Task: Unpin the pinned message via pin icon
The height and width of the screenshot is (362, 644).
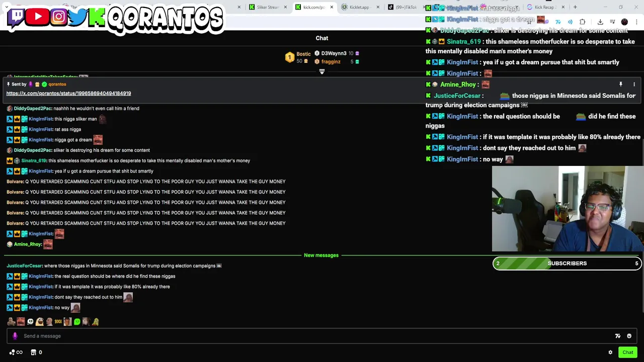Action: [x=621, y=84]
